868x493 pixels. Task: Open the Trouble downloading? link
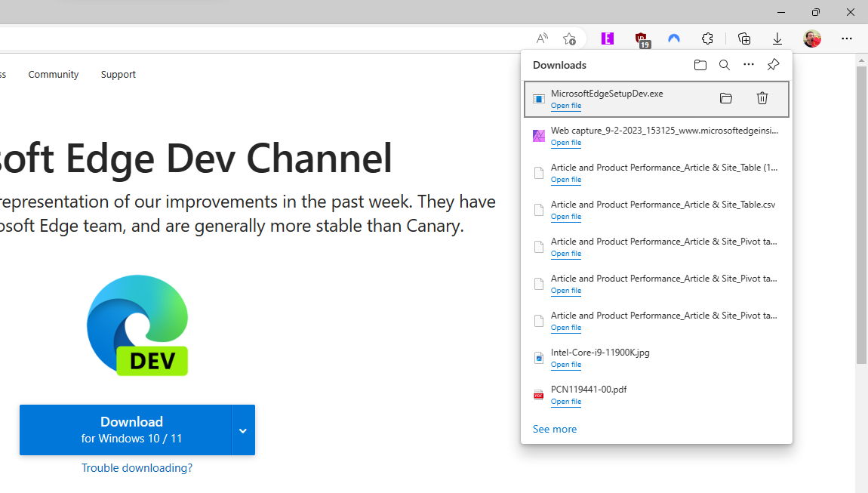[x=137, y=468]
